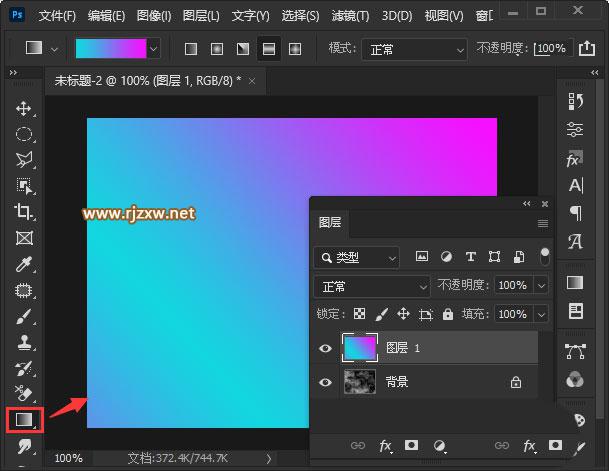Select the Object Selection tool
Viewport: 609px width, 471px height.
[24, 186]
